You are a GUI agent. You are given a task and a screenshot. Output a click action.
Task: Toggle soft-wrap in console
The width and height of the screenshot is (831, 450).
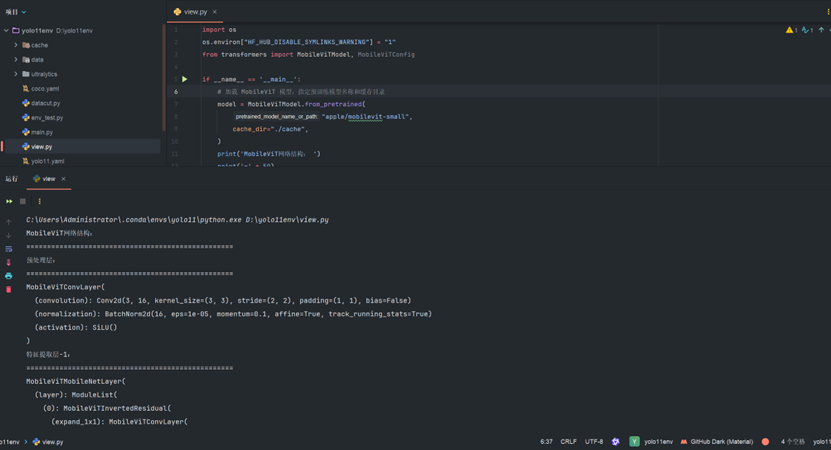coord(8,249)
